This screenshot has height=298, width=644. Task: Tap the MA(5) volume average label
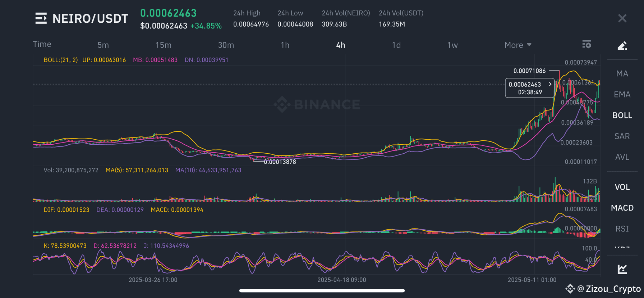click(137, 170)
